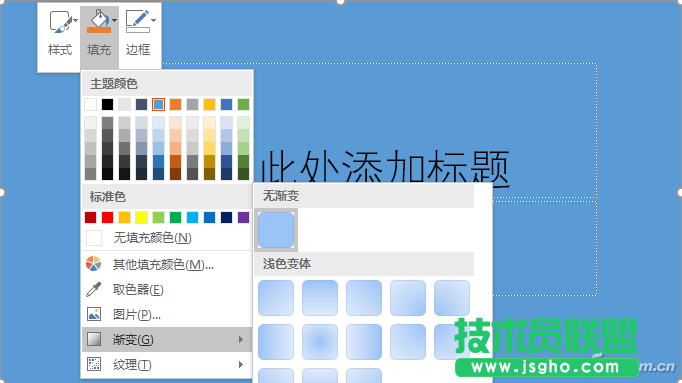Select third 浅色变体 gradient in top row
Image resolution: width=682 pixels, height=383 pixels.
tap(364, 298)
